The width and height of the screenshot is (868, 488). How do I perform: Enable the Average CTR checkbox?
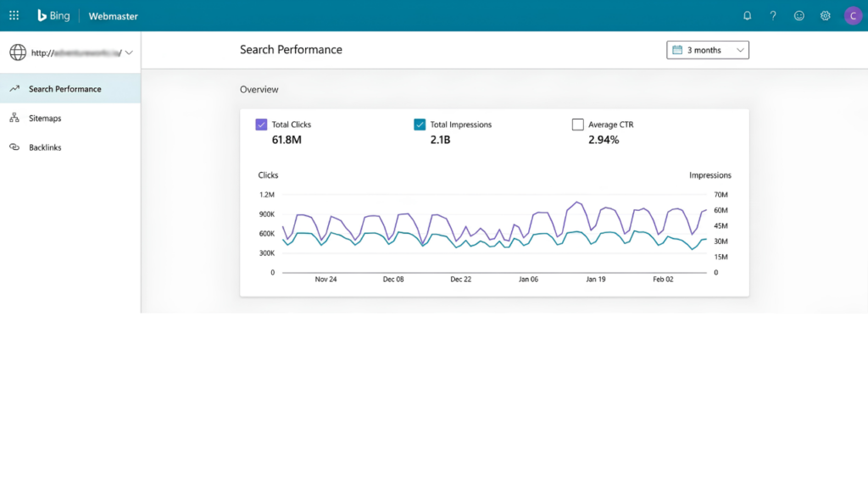pyautogui.click(x=577, y=125)
